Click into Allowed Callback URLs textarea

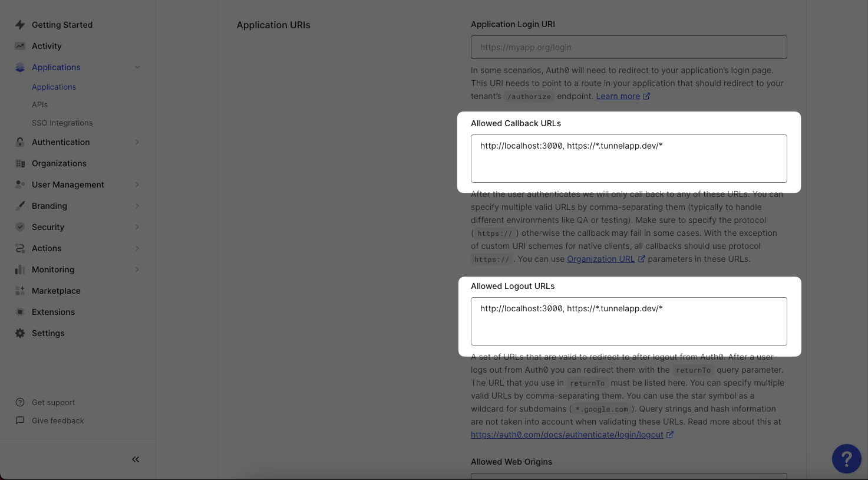coord(629,159)
